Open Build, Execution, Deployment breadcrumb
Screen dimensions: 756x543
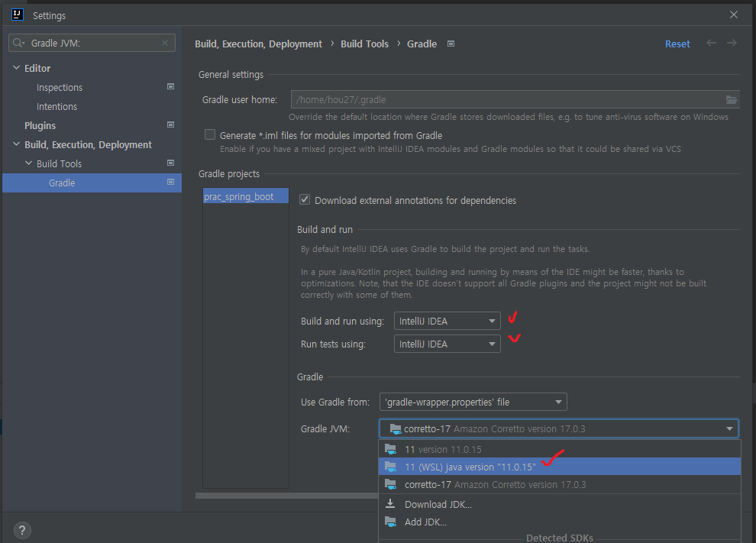click(x=258, y=44)
